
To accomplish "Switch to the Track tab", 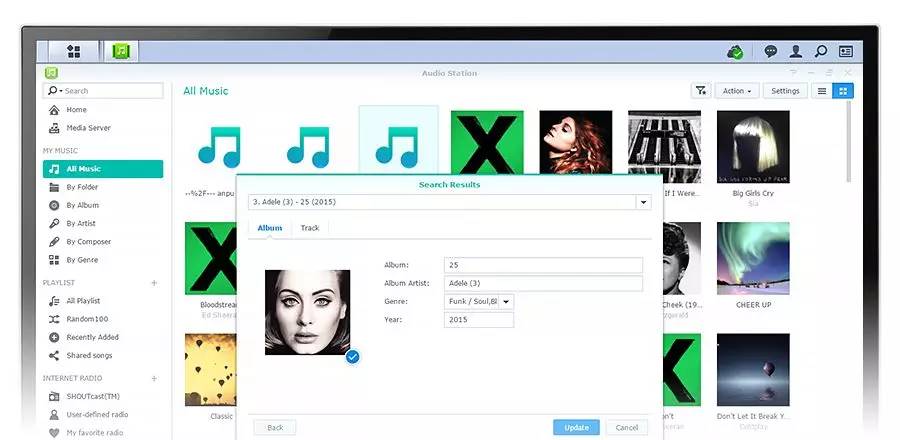I will coord(310,228).
